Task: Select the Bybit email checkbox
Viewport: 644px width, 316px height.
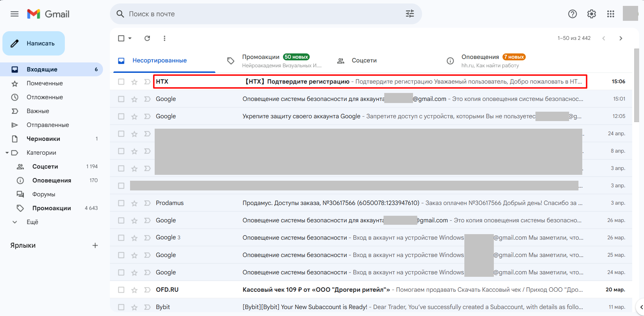Action: click(121, 307)
